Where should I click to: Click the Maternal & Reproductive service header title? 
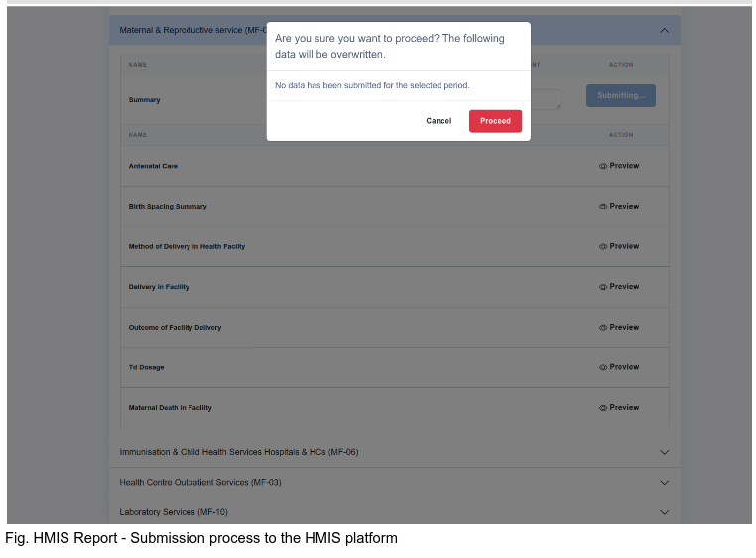click(192, 30)
